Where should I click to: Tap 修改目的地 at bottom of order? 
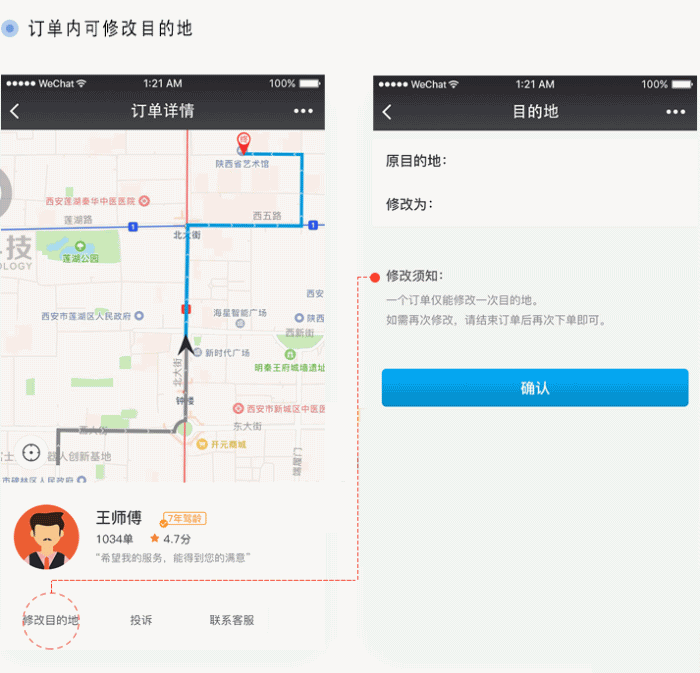51,620
